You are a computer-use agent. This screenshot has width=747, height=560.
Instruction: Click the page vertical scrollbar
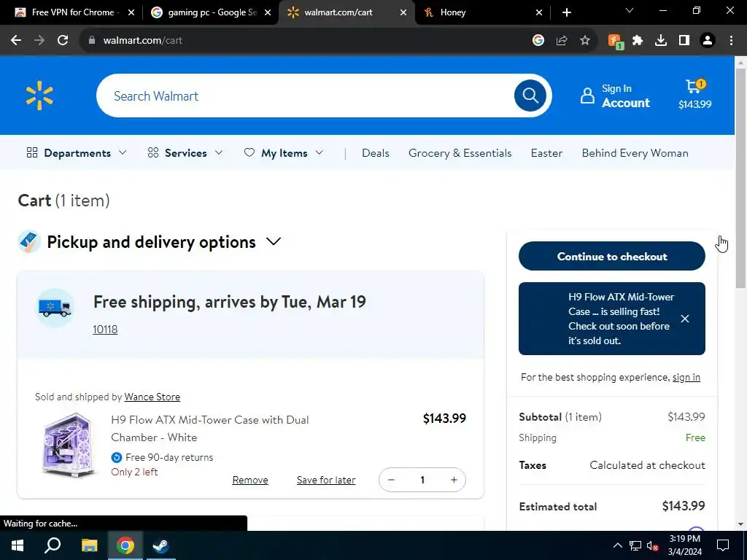tap(740, 177)
